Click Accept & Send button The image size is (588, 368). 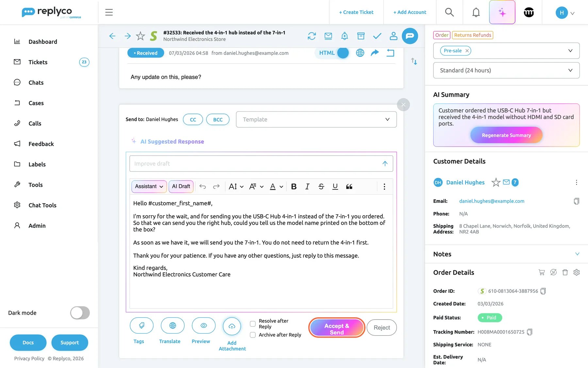[337, 327]
